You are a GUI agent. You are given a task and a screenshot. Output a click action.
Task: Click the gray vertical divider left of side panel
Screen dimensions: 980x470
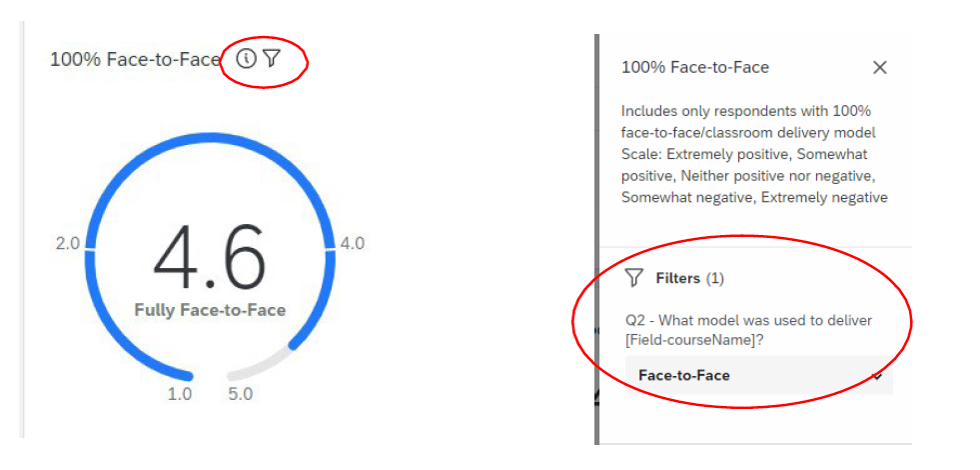596,240
